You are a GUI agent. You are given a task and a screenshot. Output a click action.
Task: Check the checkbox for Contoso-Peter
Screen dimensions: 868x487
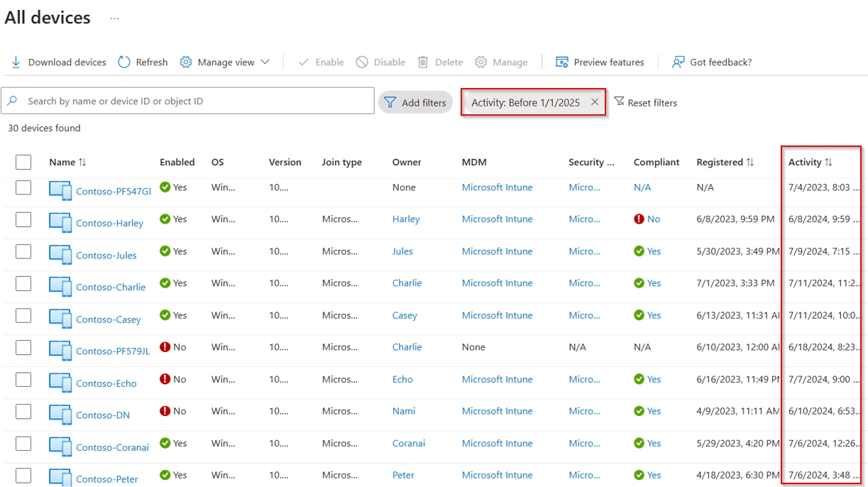point(23,475)
